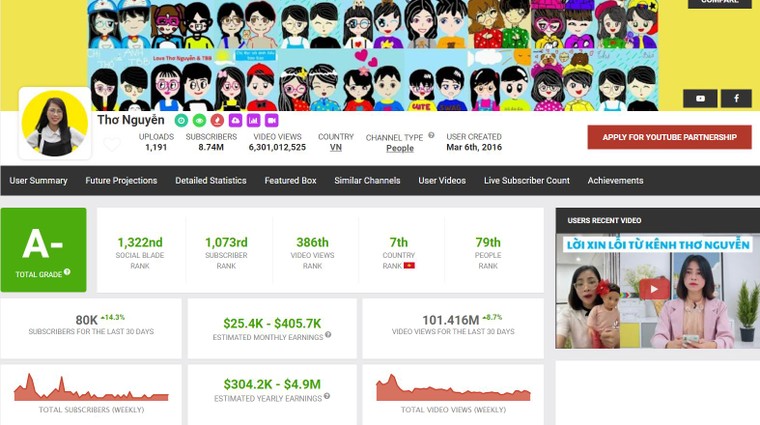Image resolution: width=760 pixels, height=425 pixels.
Task: Click the Mar 6th, 2016 created date
Action: tap(474, 147)
